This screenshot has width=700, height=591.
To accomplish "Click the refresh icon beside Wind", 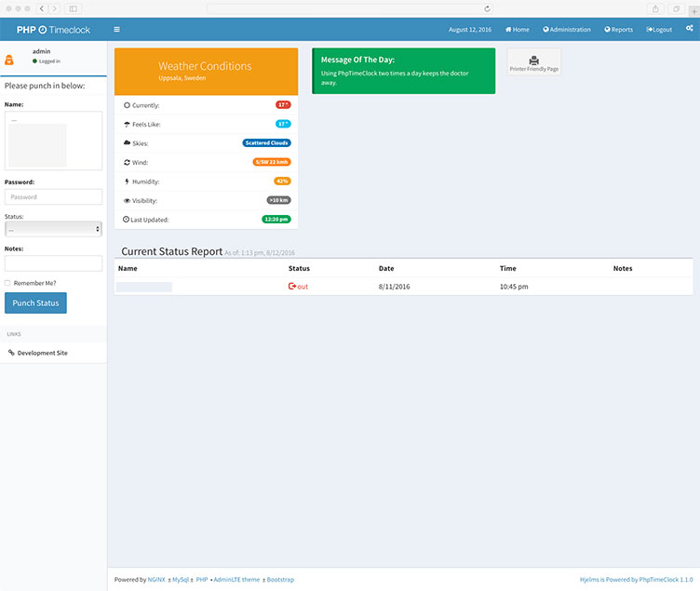I will click(x=127, y=162).
